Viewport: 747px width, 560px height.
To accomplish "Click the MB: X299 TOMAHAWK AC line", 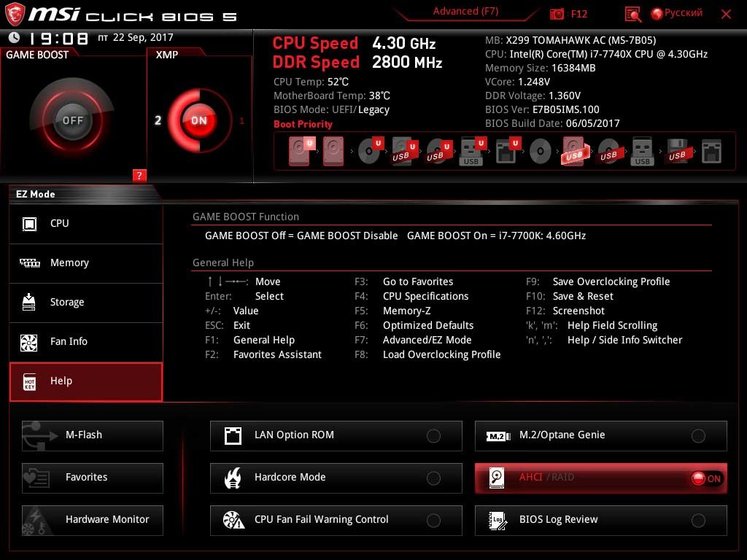I will click(x=570, y=41).
